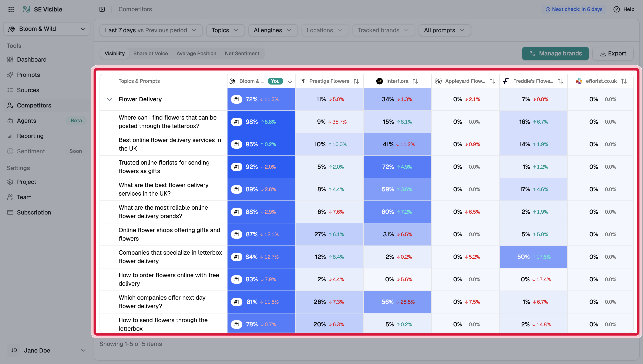Click the Project gear icon
The image size is (643, 364).
click(10, 182)
